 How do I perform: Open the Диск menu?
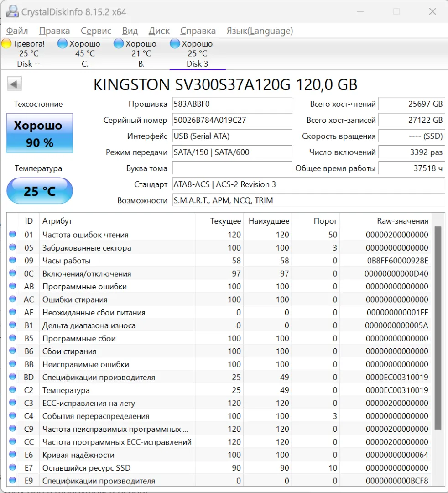tap(159, 31)
